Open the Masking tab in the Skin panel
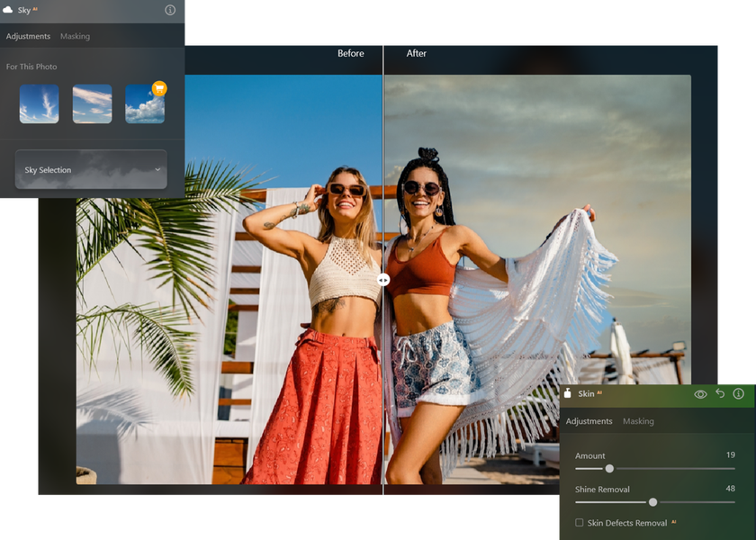Screen dimensions: 756x540 tap(639, 420)
